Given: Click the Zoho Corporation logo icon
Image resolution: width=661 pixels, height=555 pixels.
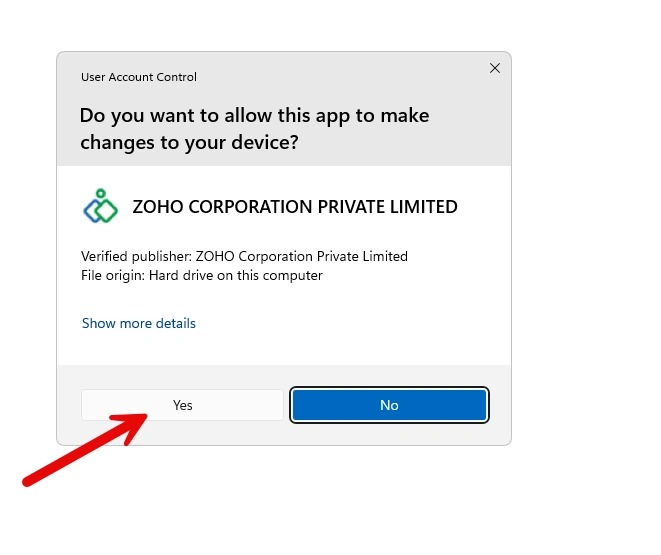Looking at the screenshot, I should pos(100,207).
